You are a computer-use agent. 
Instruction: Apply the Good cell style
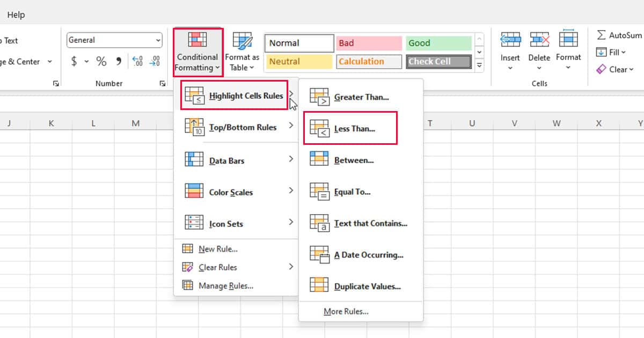click(x=438, y=43)
